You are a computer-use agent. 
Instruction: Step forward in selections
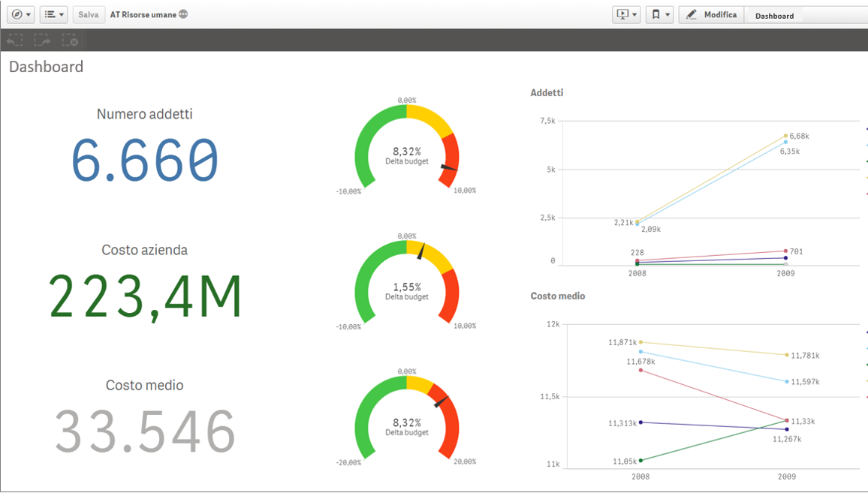tap(42, 41)
